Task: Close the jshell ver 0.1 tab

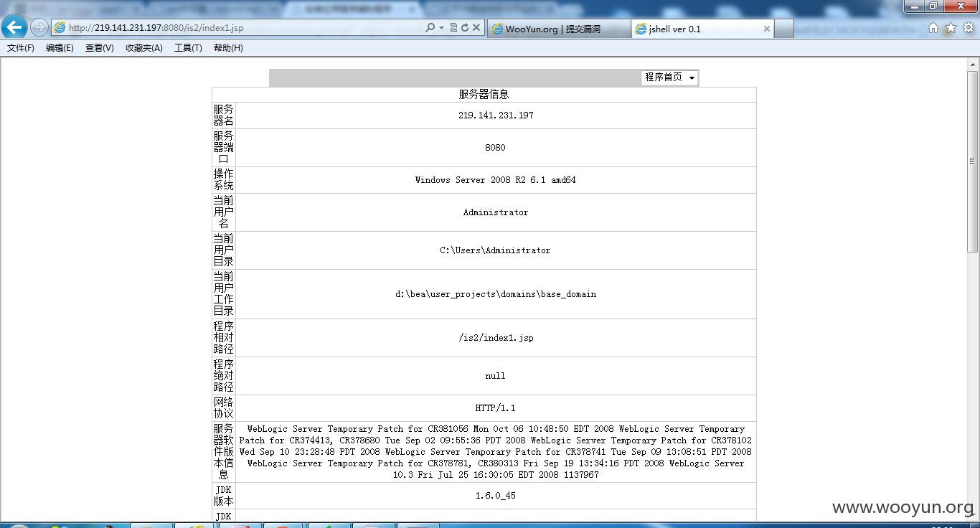Action: (766, 29)
